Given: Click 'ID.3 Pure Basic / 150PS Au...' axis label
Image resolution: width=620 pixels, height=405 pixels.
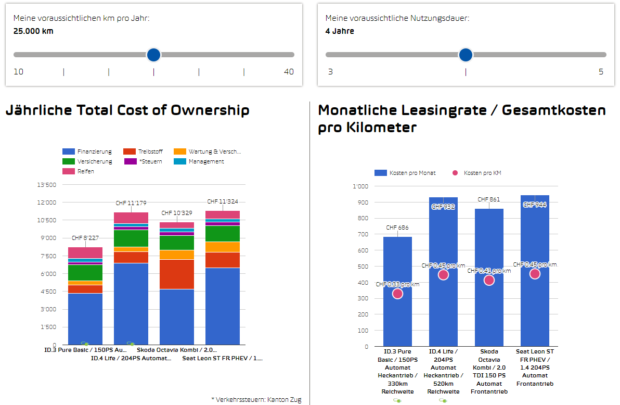Looking at the screenshot, I should tap(85, 350).
